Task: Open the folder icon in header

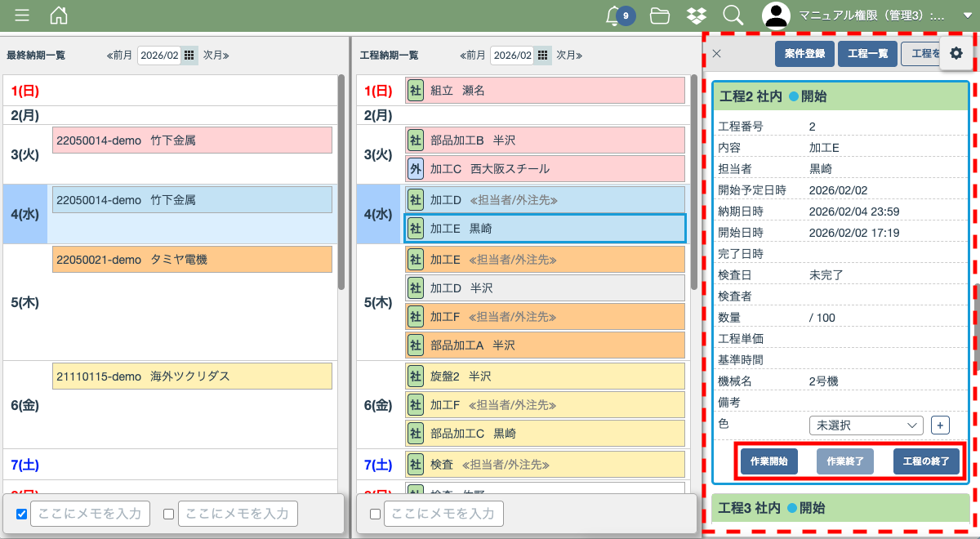Action: [660, 16]
